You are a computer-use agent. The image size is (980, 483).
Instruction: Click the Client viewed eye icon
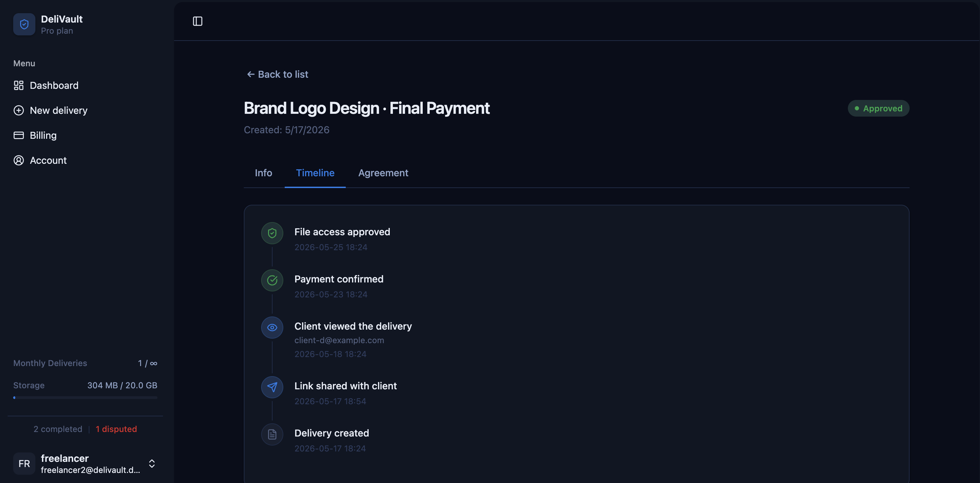coord(272,327)
